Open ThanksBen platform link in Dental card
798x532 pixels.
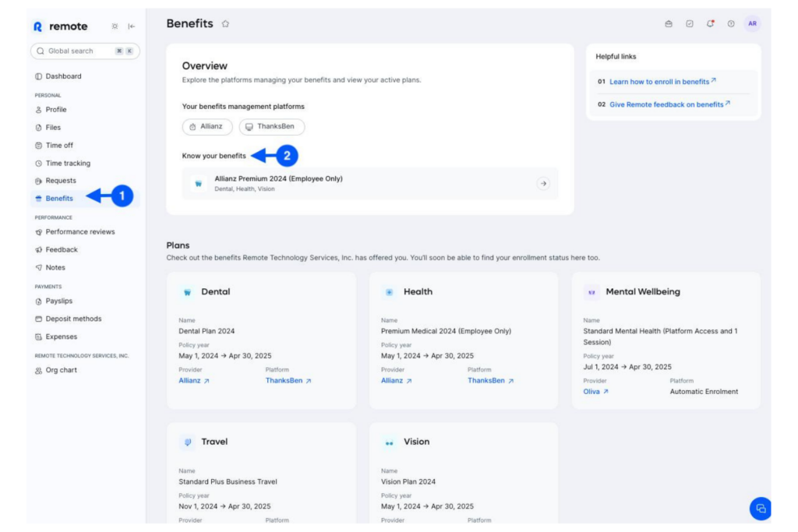tap(288, 380)
